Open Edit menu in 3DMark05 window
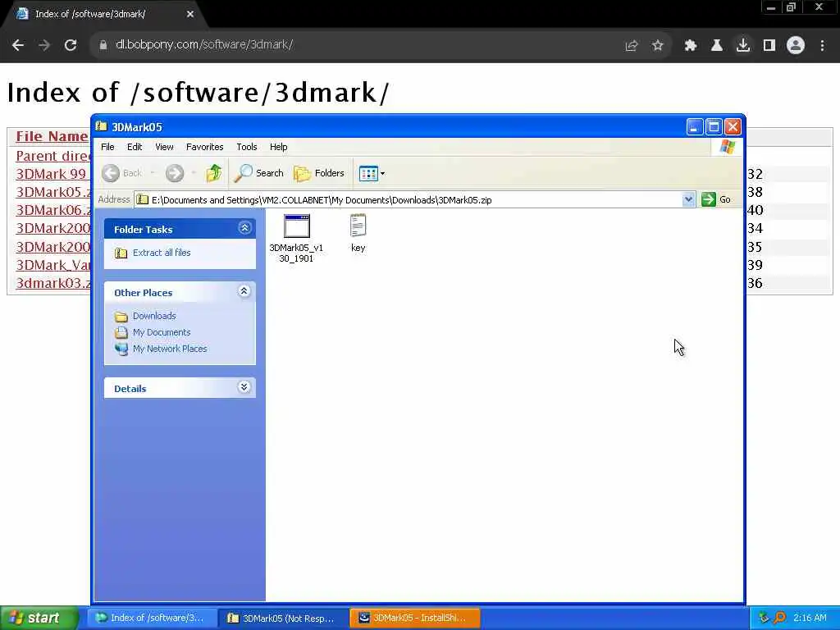The height and width of the screenshot is (630, 840). tap(135, 147)
